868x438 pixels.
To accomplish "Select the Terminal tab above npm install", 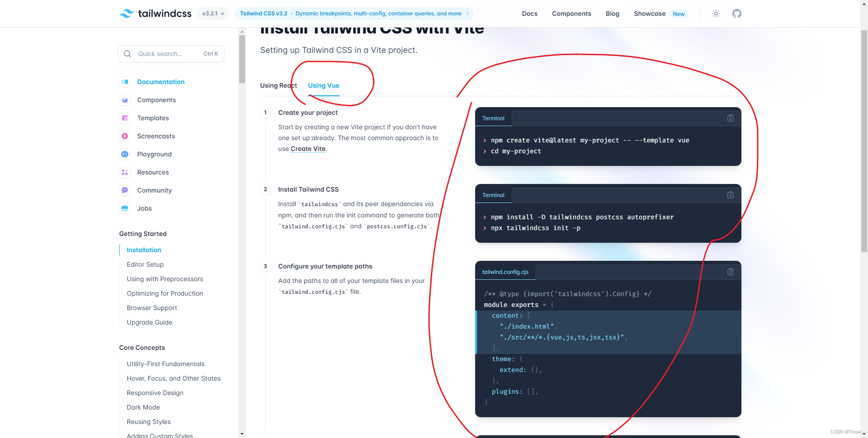I will point(493,195).
